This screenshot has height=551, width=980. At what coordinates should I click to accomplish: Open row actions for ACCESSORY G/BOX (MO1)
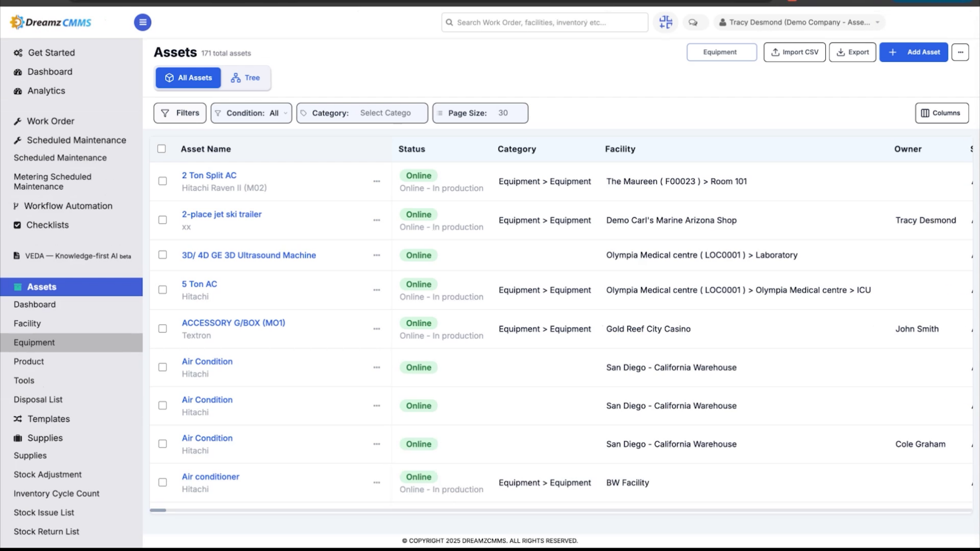(x=376, y=329)
